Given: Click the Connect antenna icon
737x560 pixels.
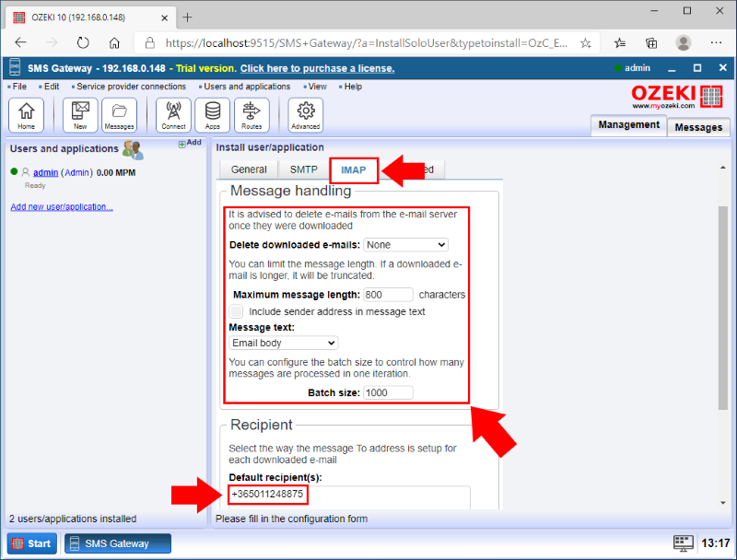Looking at the screenshot, I should click(x=173, y=115).
